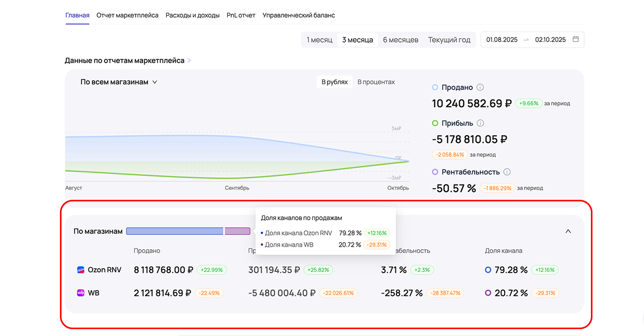Select the 1 месяц period
Screen dimensions: 644x336
tap(319, 40)
